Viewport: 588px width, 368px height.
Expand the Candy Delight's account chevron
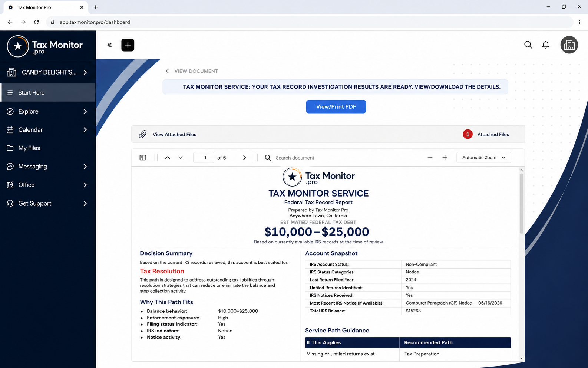(x=85, y=72)
